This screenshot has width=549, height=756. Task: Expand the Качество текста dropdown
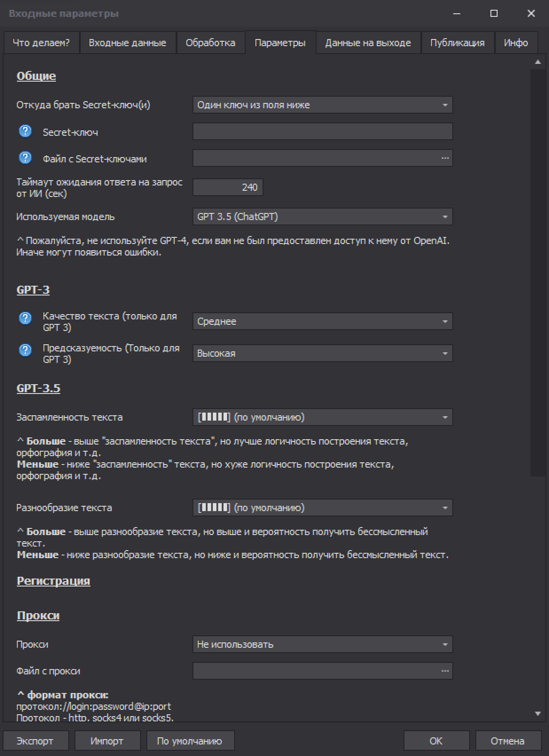coord(322,322)
